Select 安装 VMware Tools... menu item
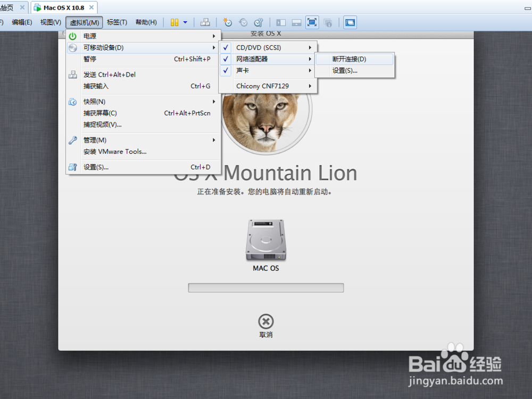 point(144,152)
